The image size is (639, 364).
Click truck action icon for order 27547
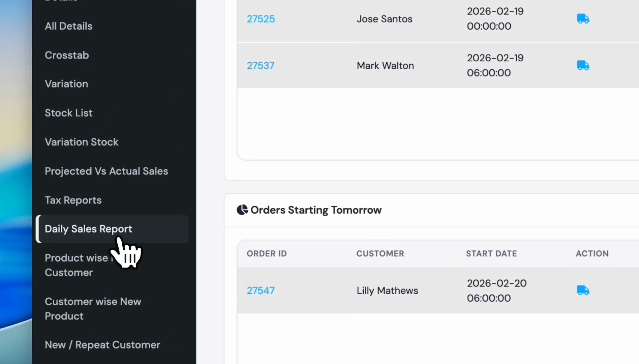click(583, 291)
